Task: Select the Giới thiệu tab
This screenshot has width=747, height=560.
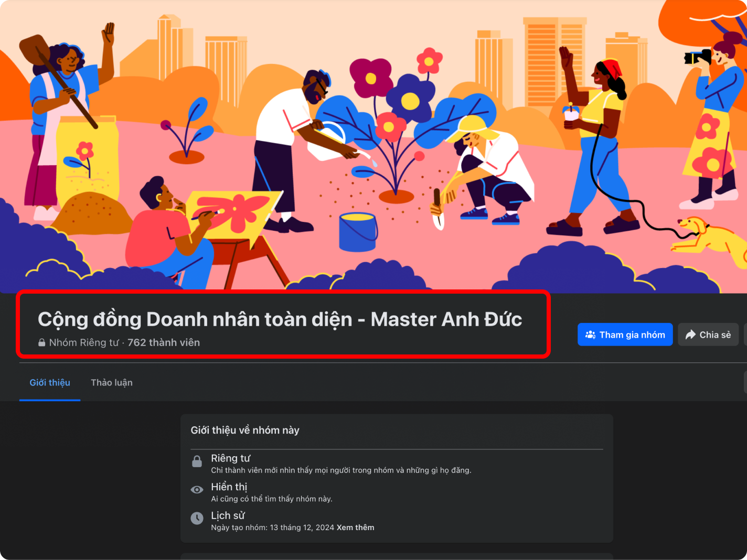Action: click(50, 383)
